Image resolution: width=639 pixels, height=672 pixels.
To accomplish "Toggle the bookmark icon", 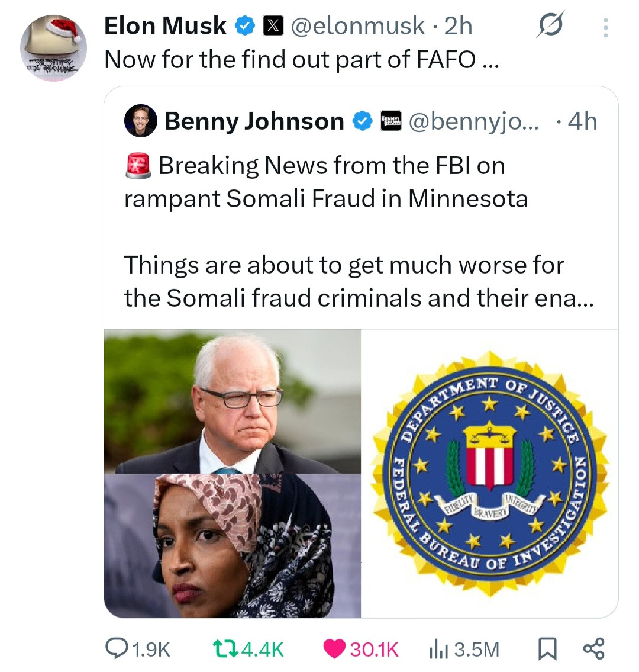I will pyautogui.click(x=547, y=649).
